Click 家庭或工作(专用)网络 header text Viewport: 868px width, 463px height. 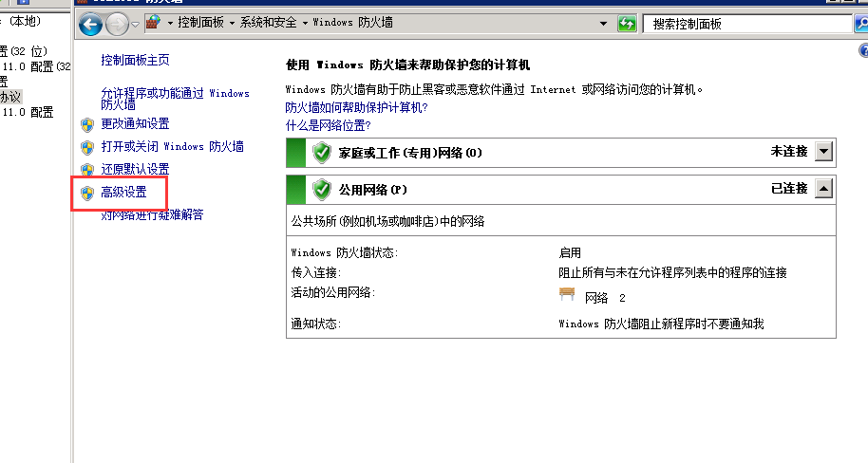click(x=410, y=154)
